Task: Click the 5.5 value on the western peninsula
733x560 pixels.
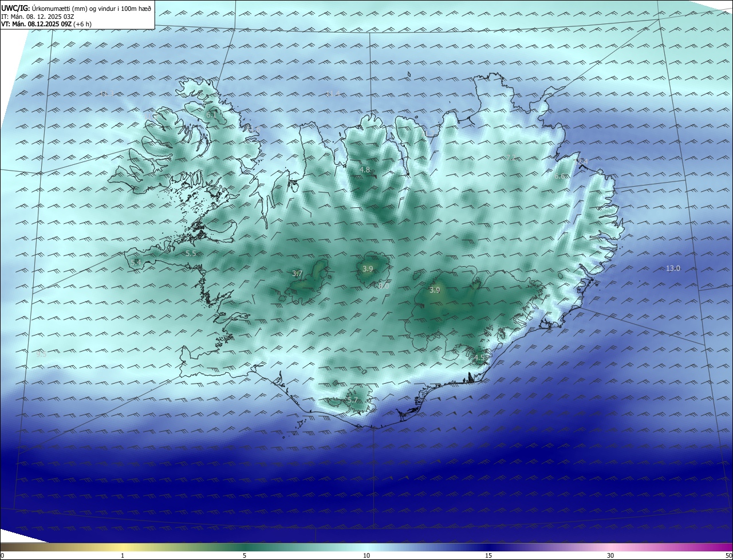Action: [x=191, y=253]
